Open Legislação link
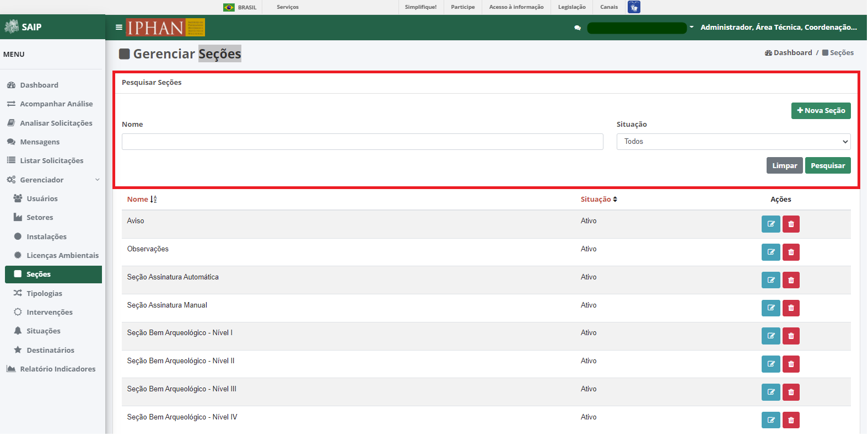Image resolution: width=868 pixels, height=436 pixels. [x=572, y=7]
